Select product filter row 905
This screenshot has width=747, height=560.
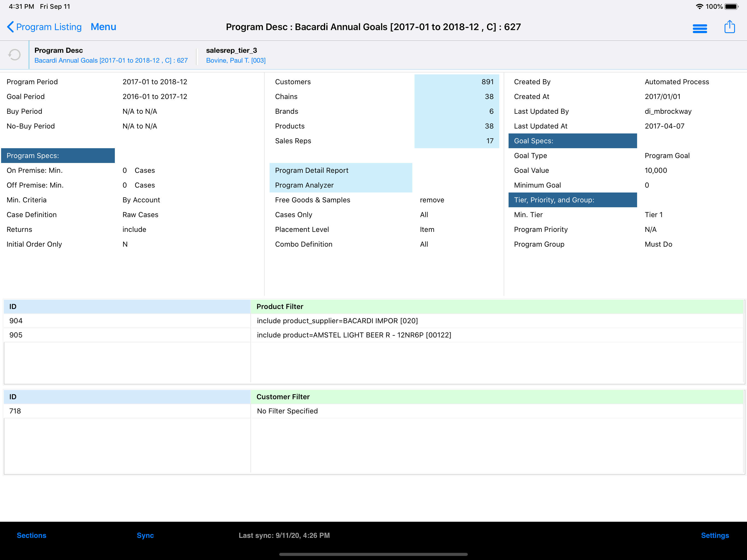pos(374,335)
